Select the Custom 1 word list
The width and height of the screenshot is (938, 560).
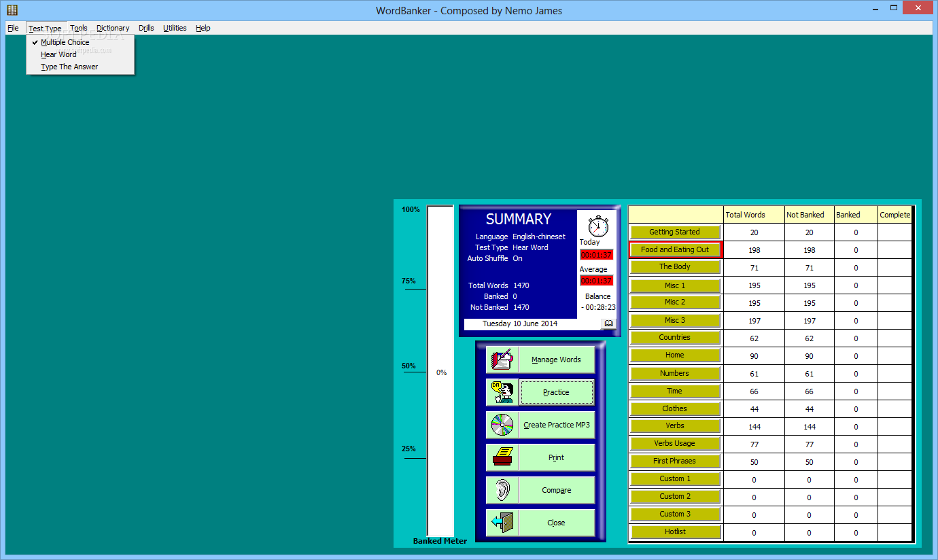point(675,479)
